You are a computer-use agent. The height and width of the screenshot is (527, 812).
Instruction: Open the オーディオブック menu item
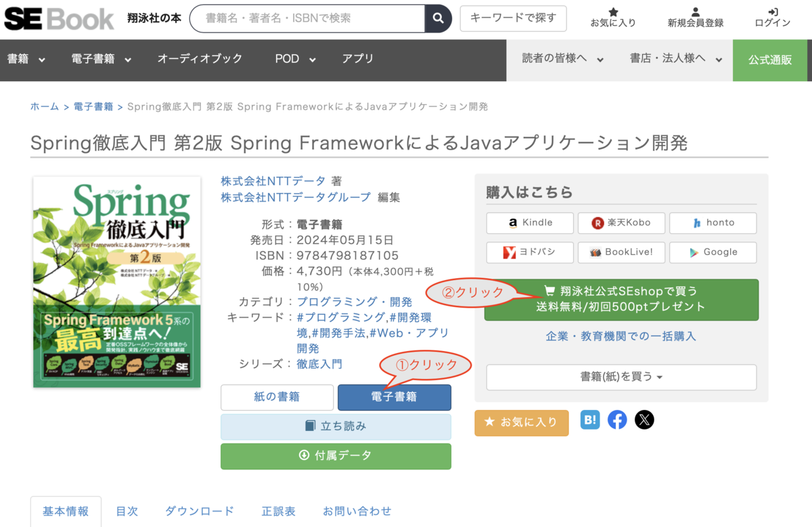(200, 60)
